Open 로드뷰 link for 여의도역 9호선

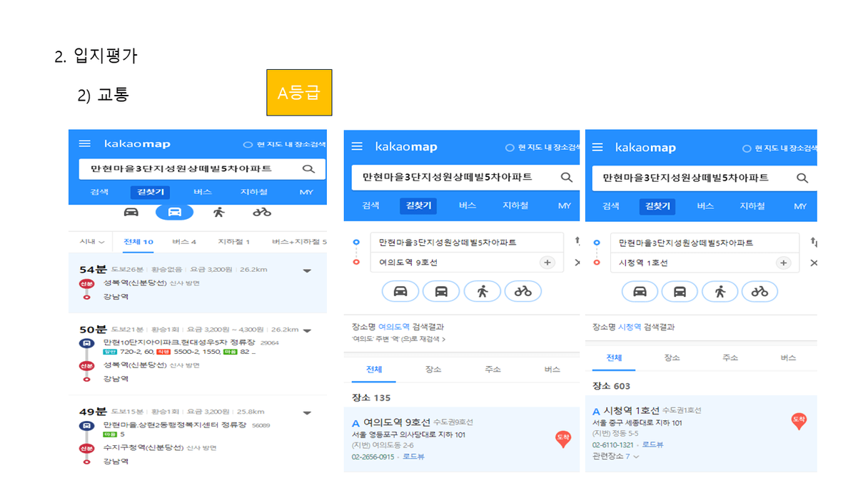pos(413,457)
